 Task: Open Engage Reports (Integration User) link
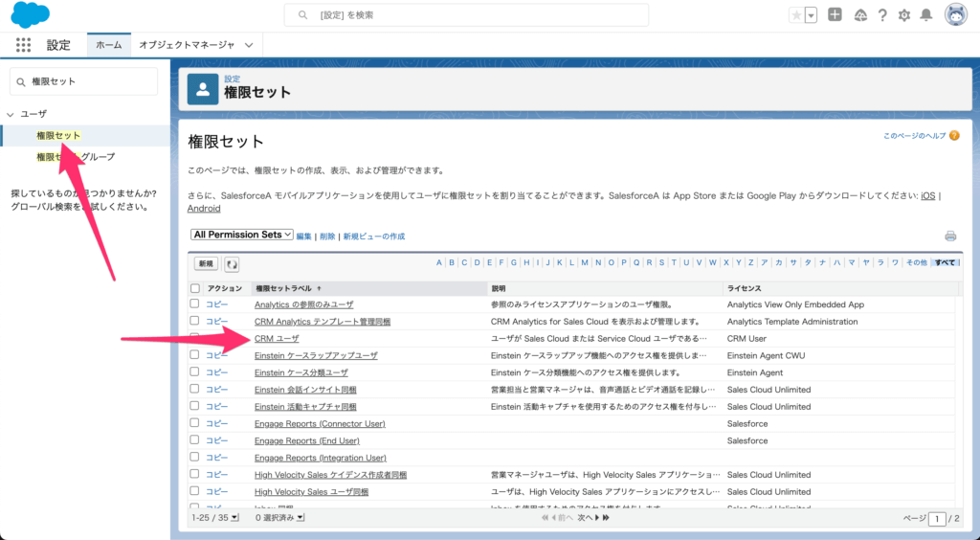click(320, 458)
